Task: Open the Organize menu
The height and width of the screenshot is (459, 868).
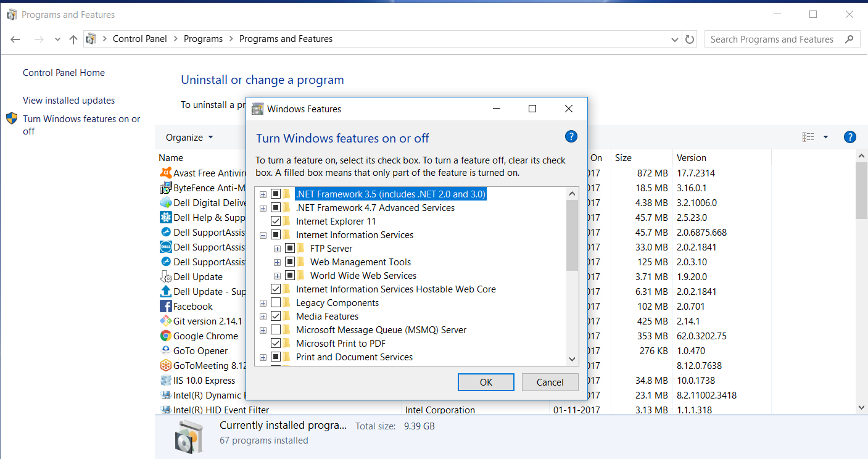Action: tap(189, 138)
